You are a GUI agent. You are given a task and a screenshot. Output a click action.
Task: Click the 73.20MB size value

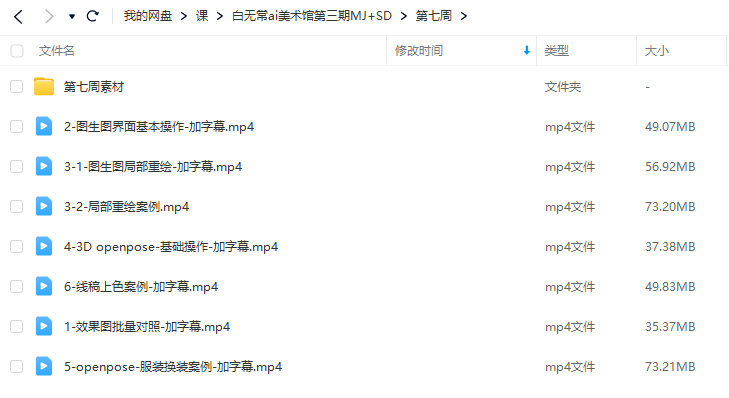click(x=670, y=207)
